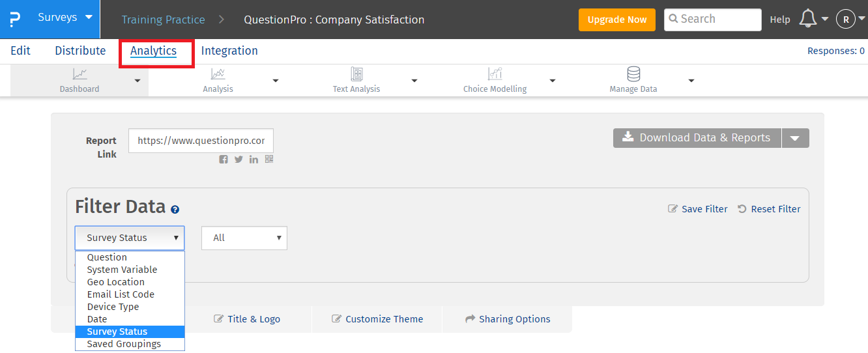
Task: Expand the arrow next to Download Data & Reports
Action: (795, 138)
